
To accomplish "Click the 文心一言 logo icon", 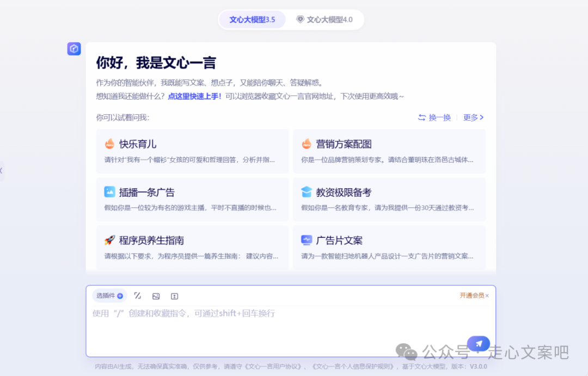I will [x=73, y=48].
